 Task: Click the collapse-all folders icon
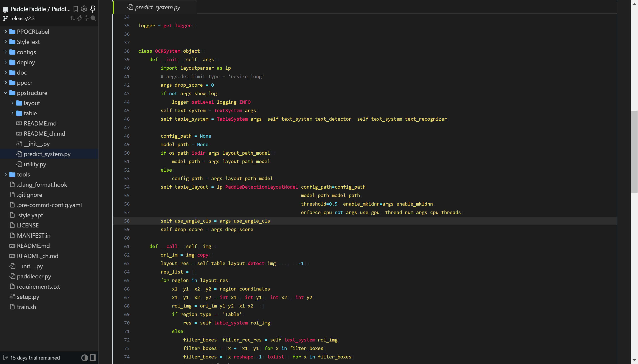pyautogui.click(x=86, y=18)
